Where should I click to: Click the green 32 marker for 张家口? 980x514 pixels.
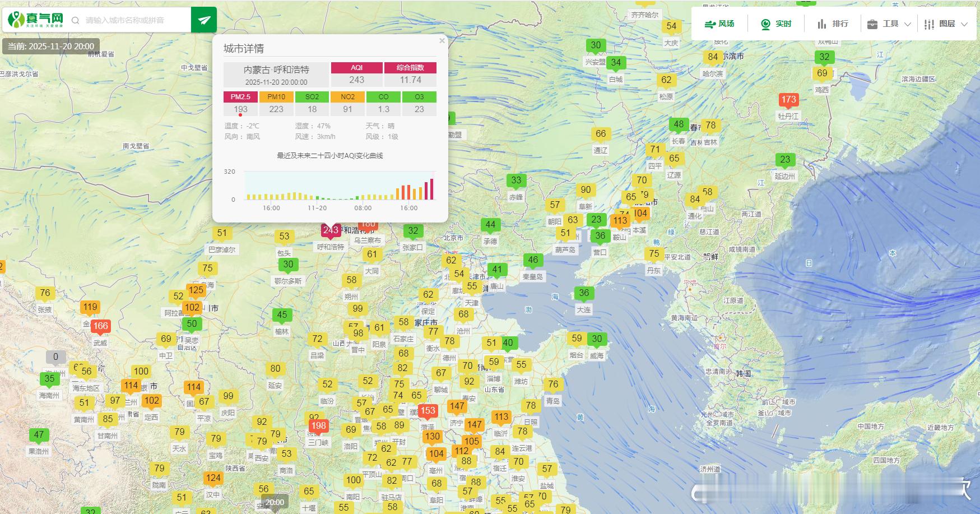413,231
